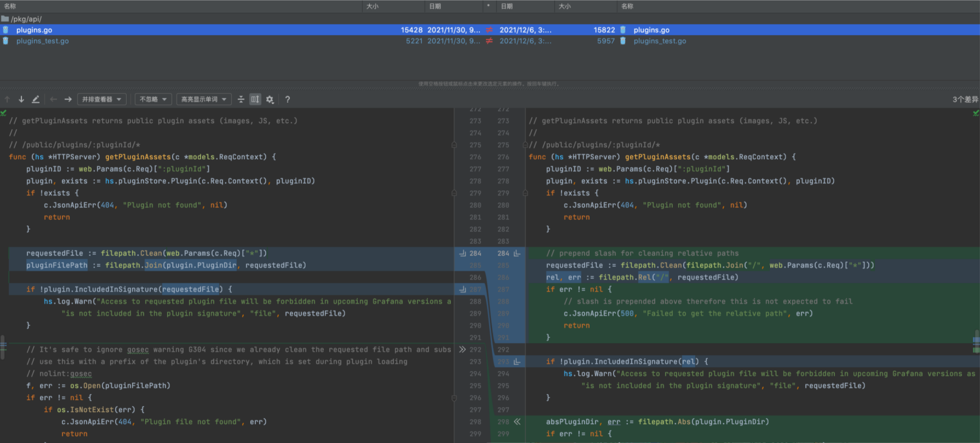The height and width of the screenshot is (443, 980).
Task: Apply right change at line 298 with << arrow
Action: pyautogui.click(x=517, y=421)
